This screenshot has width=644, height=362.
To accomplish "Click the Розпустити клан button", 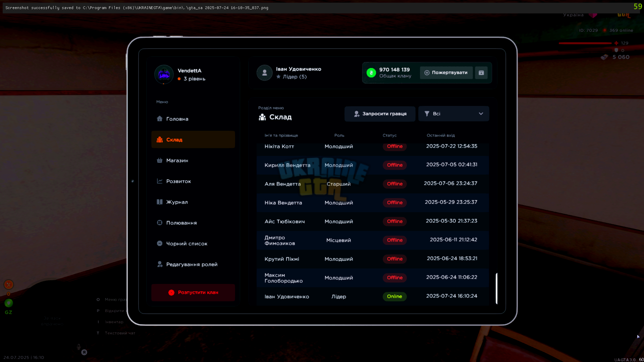I will (x=193, y=292).
